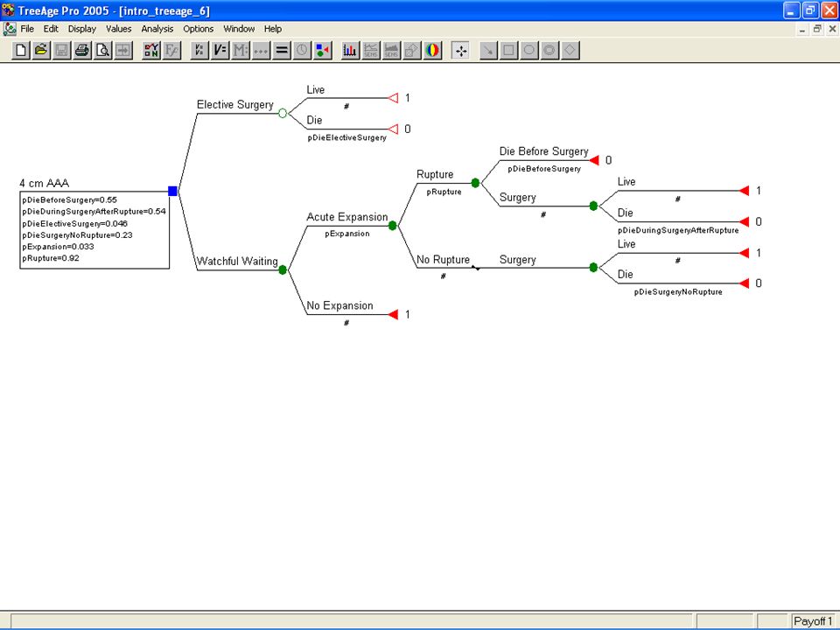
Task: Click the grayed circle node tool
Action: pos(528,51)
